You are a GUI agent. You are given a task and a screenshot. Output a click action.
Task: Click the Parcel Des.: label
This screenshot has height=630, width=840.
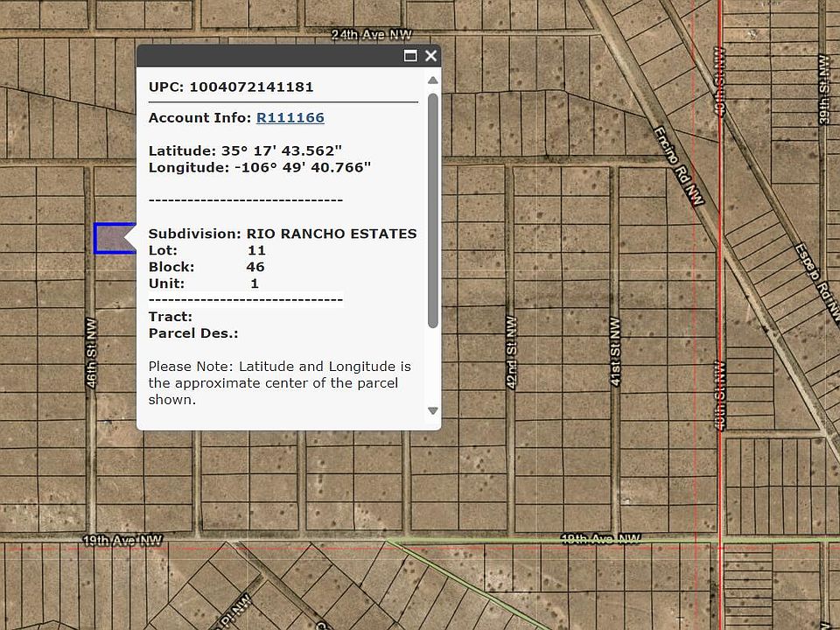193,333
